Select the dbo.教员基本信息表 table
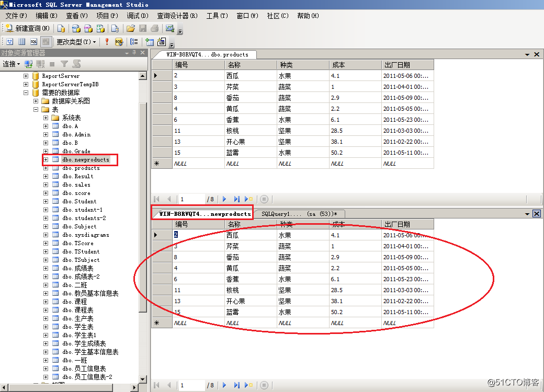 coord(90,294)
